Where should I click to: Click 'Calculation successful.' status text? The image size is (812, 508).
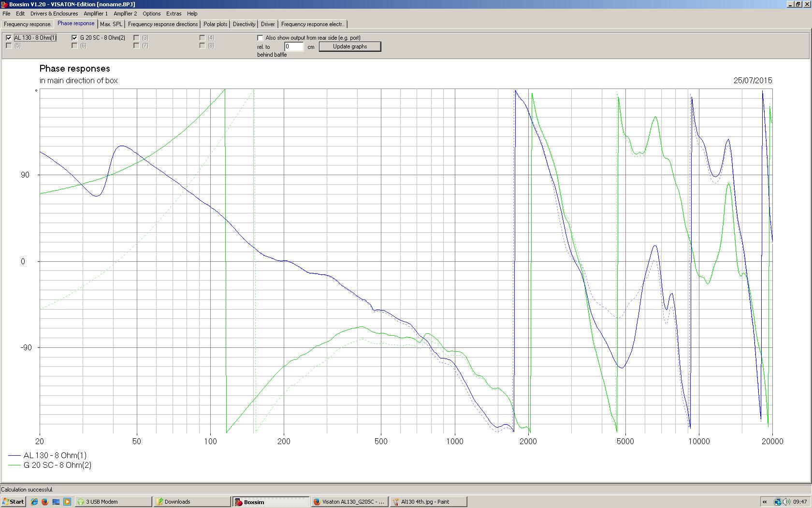27,490
